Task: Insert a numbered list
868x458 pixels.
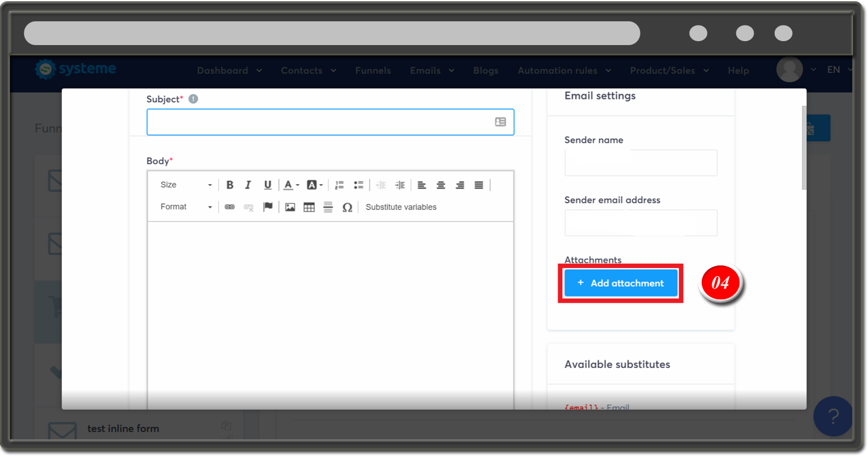Action: [x=339, y=185]
